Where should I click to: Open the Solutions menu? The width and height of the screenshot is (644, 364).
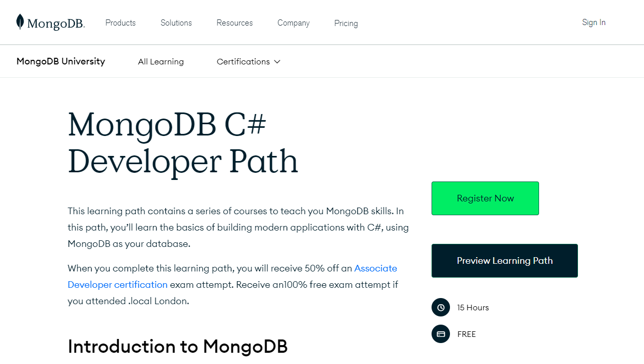tap(176, 23)
